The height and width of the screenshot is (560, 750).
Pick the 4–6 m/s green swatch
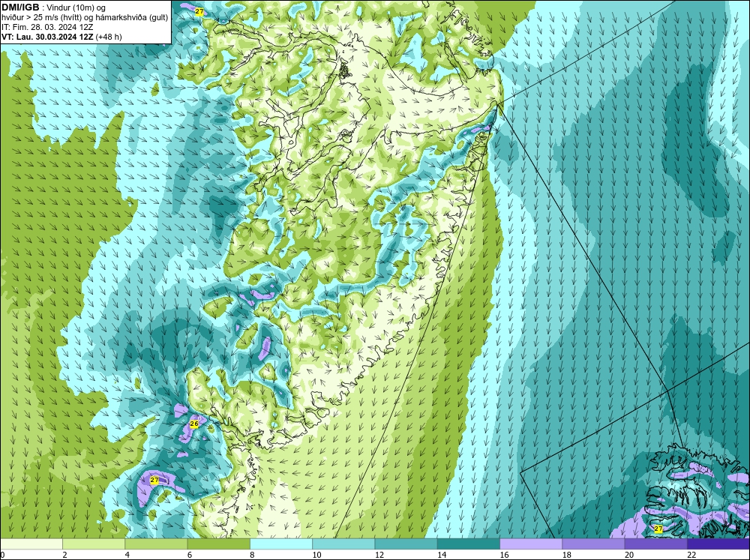click(156, 544)
